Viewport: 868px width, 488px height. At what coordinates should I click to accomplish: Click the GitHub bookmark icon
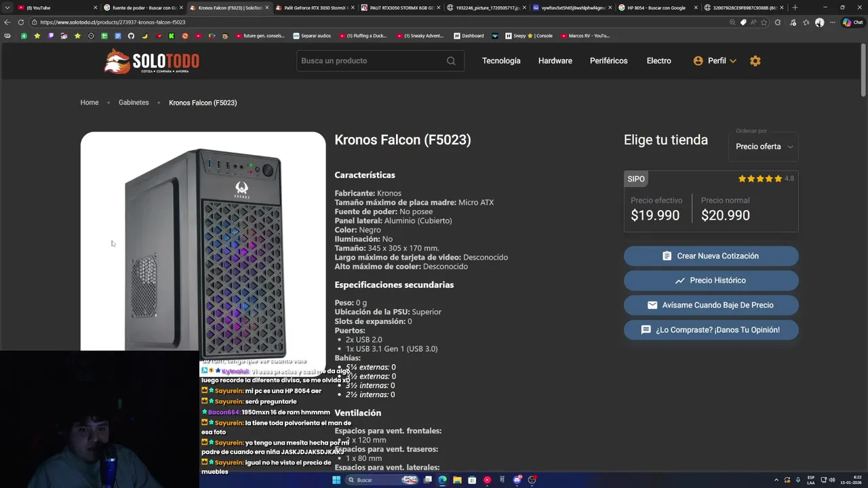(x=131, y=36)
